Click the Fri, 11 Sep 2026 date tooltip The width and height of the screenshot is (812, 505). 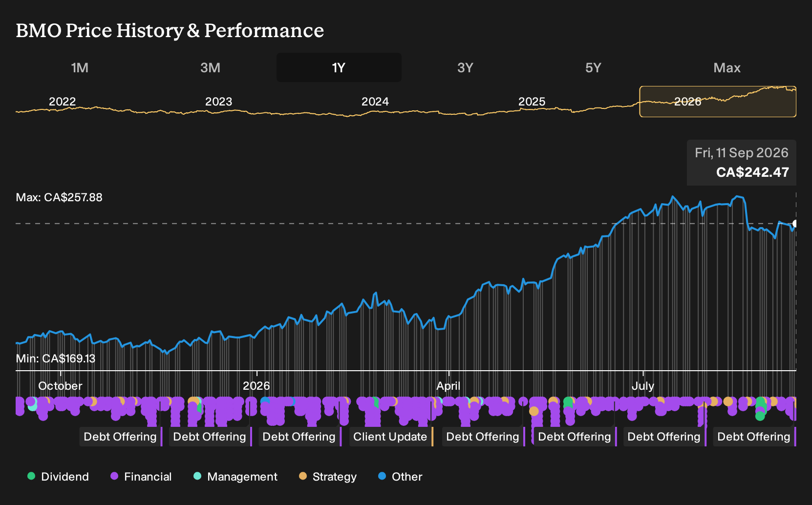coord(742,153)
